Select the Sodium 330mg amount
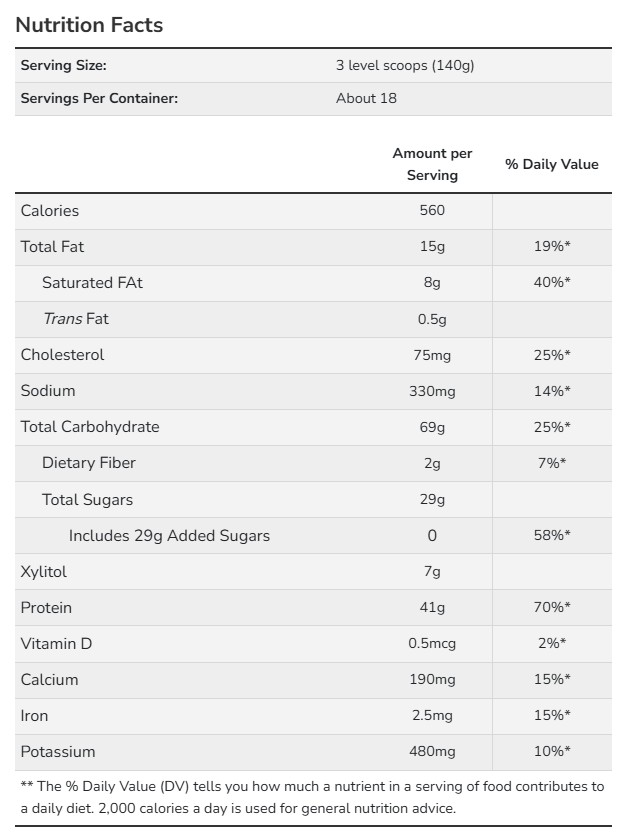The image size is (623, 833). pyautogui.click(x=432, y=391)
